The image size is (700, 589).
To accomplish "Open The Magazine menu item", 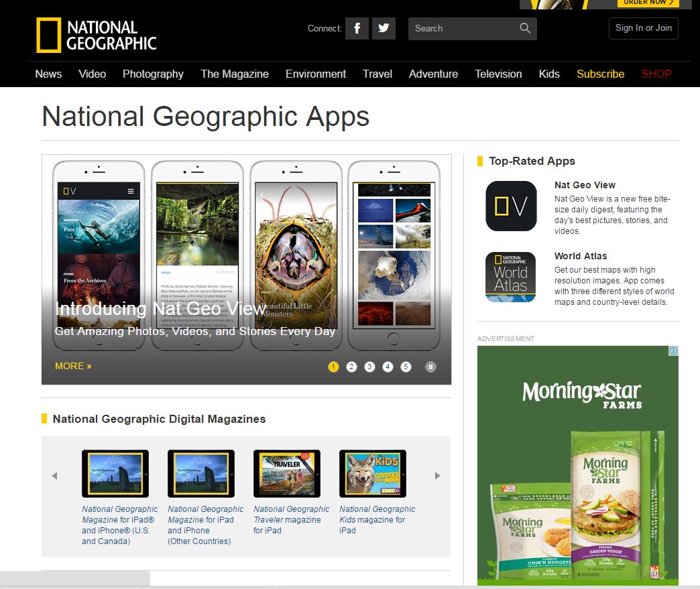I will click(235, 74).
